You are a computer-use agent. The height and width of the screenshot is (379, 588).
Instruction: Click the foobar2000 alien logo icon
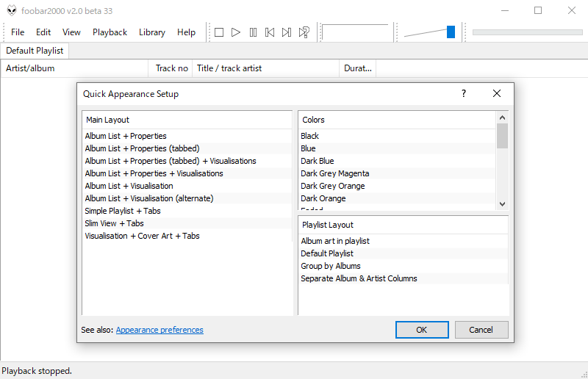pos(12,10)
